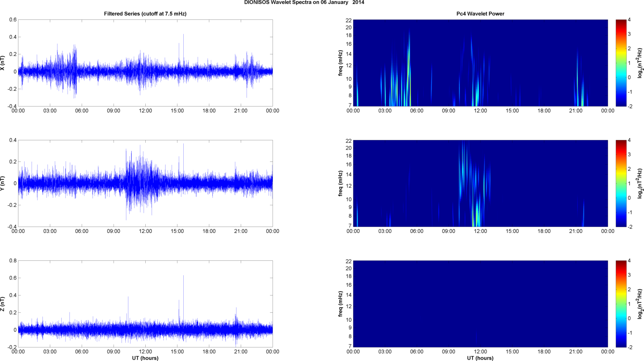Click the 0.8 tick on the Z (nT) axis
This screenshot has height=361, width=644.
coord(13,261)
